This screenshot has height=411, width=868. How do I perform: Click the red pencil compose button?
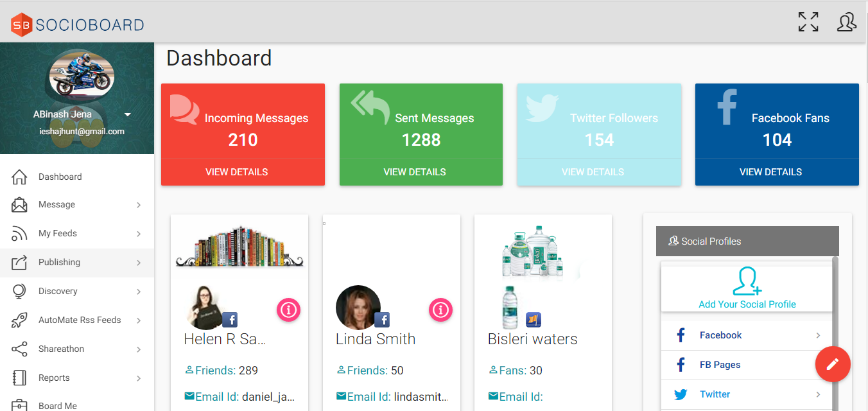pos(833,364)
